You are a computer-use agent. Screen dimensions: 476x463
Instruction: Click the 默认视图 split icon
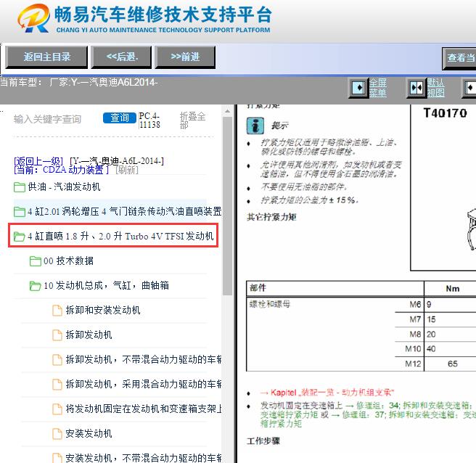point(416,88)
